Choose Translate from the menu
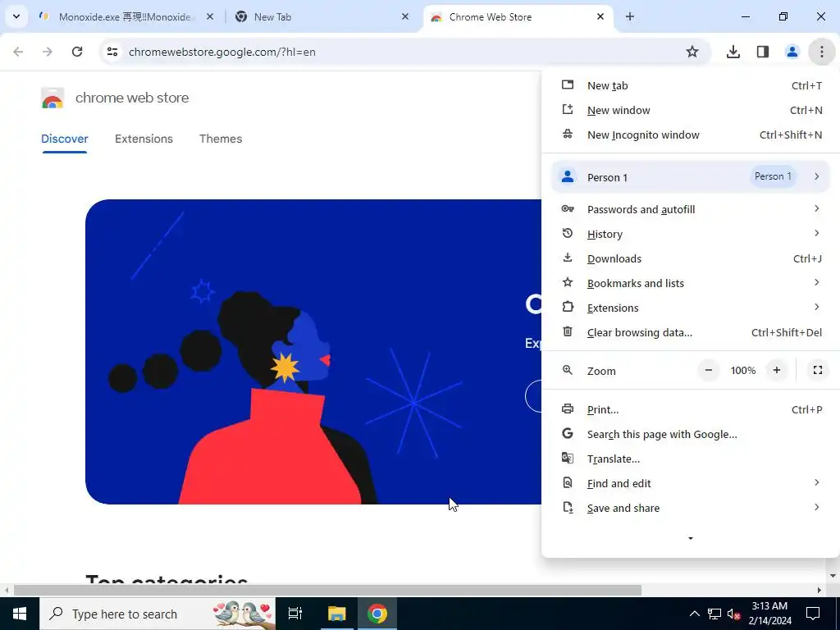Screen dimensions: 840x630 691,459
